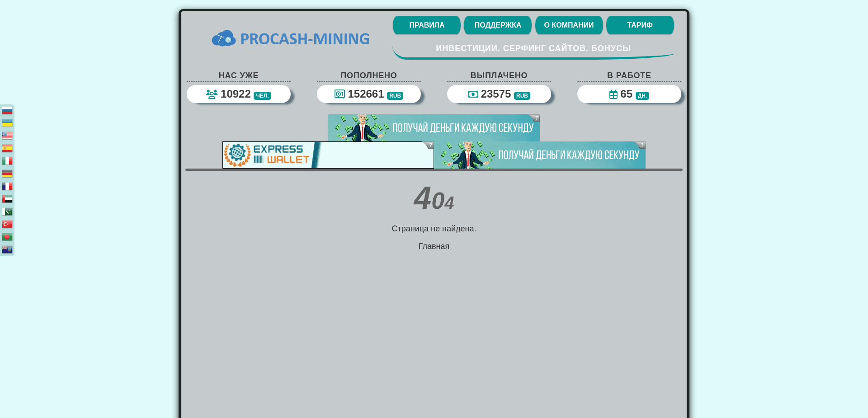The width and height of the screenshot is (868, 418).
Task: Switch site to German flag language
Action: pyautogui.click(x=7, y=173)
